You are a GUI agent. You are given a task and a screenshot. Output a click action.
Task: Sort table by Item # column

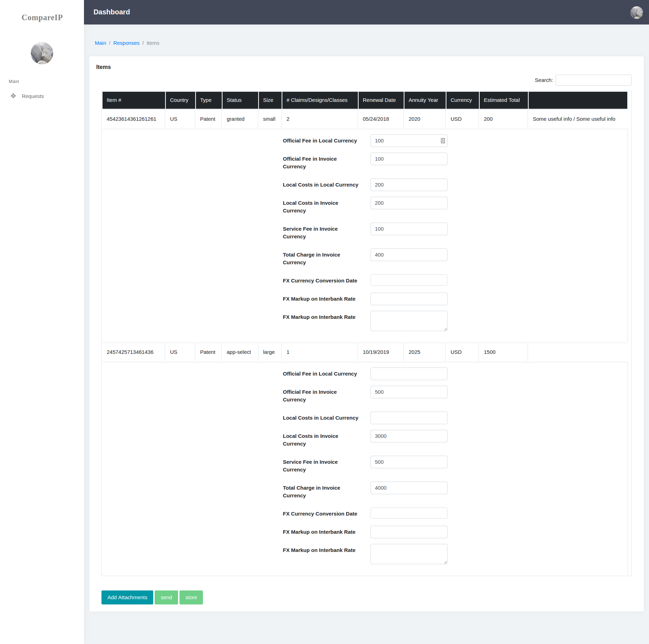point(133,100)
